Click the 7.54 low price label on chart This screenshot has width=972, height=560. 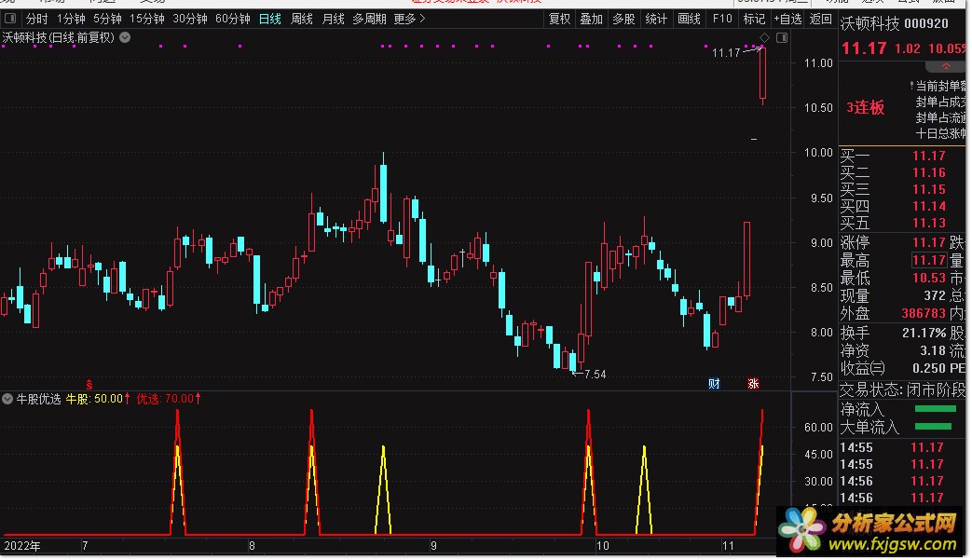point(595,375)
